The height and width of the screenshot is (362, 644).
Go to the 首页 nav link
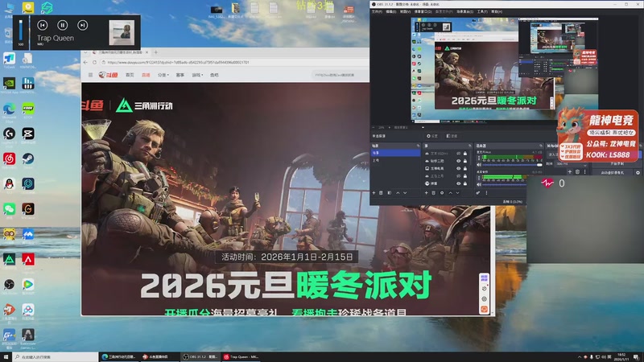pos(130,75)
